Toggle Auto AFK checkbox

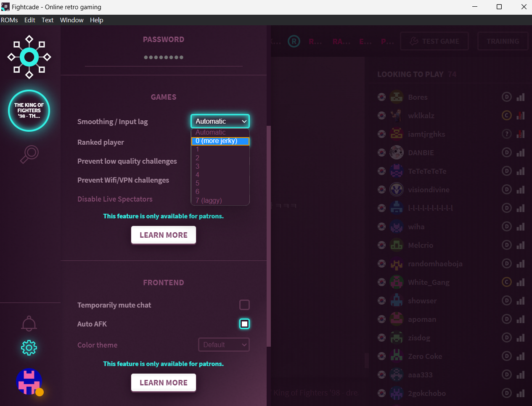(x=244, y=324)
